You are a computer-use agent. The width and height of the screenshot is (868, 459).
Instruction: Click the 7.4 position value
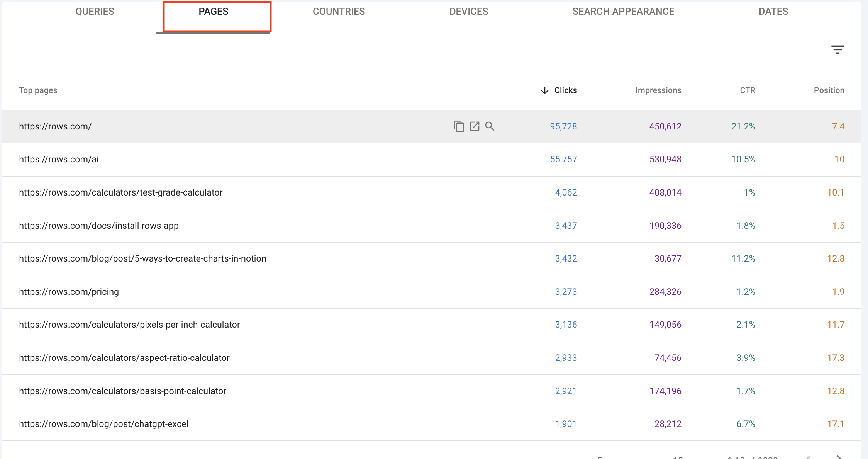838,126
